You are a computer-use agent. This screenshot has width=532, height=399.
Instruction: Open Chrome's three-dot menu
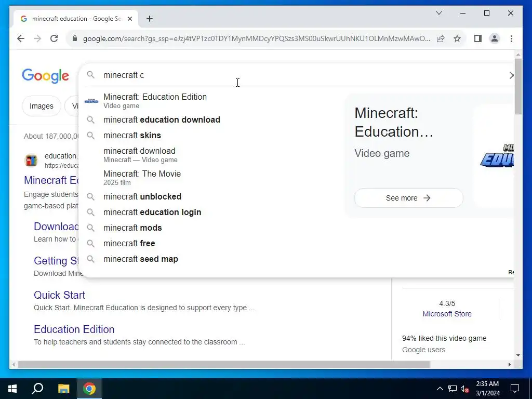(511, 38)
